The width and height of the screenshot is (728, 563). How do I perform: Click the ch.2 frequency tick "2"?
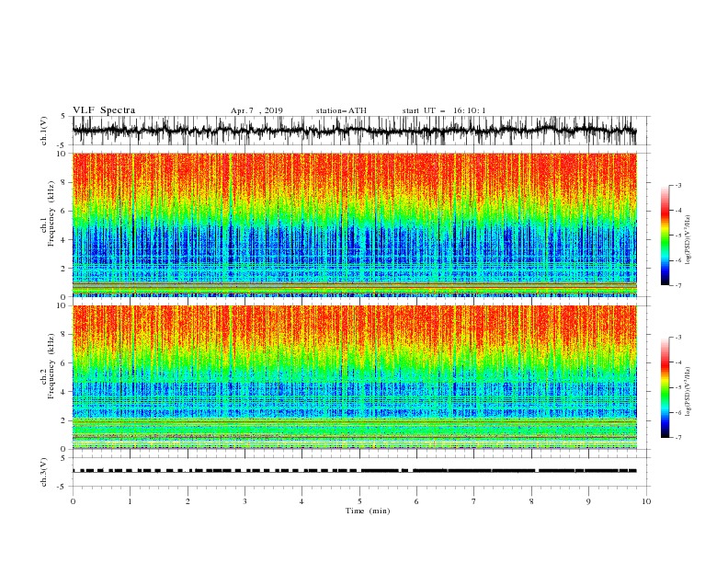(63, 420)
